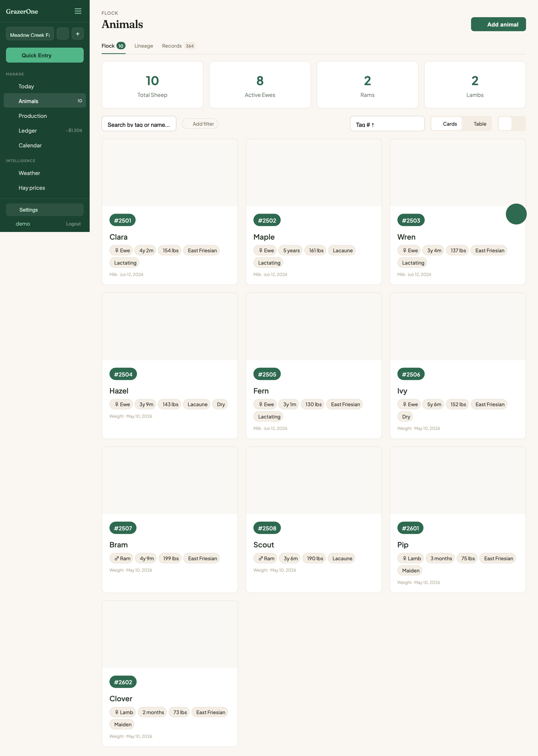Click tag badge #2601
The image size is (538, 756).
(x=410, y=528)
